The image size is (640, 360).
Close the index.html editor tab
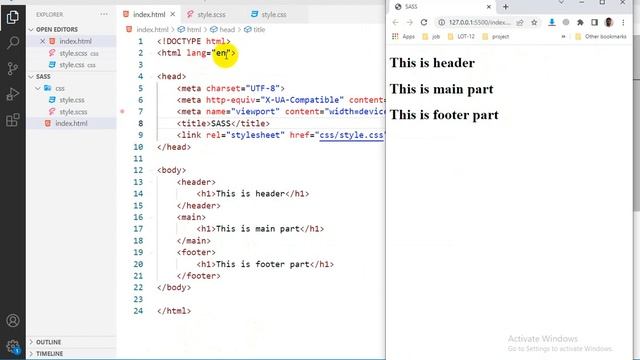pyautogui.click(x=173, y=14)
